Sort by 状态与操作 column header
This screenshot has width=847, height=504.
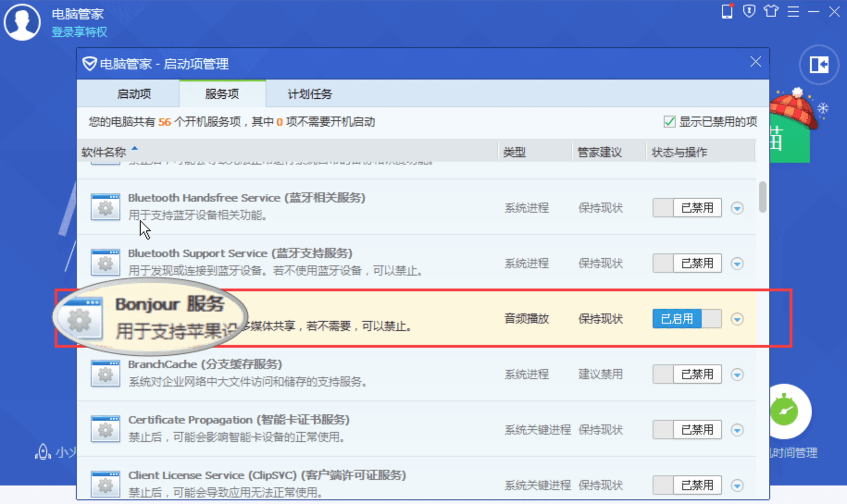(679, 152)
